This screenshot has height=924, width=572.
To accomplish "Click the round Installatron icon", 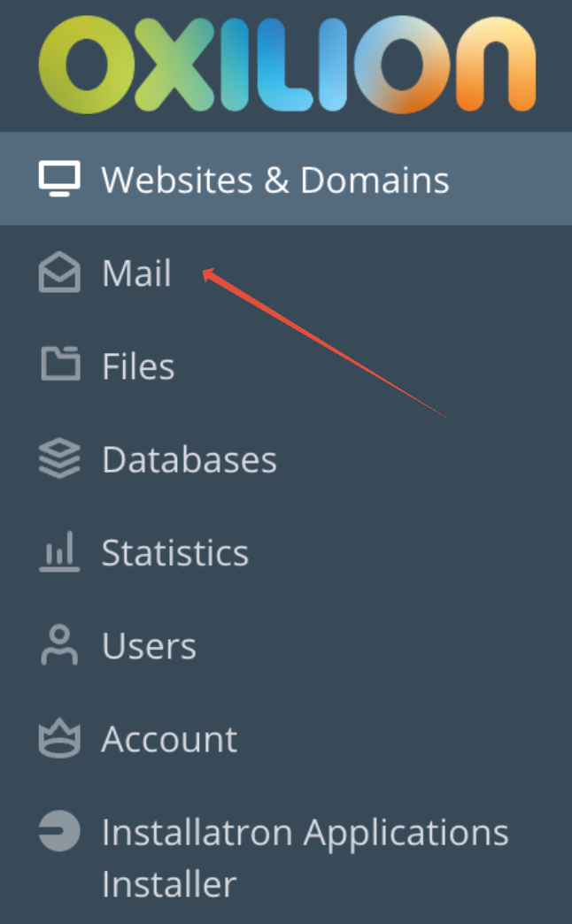I will click(x=59, y=831).
